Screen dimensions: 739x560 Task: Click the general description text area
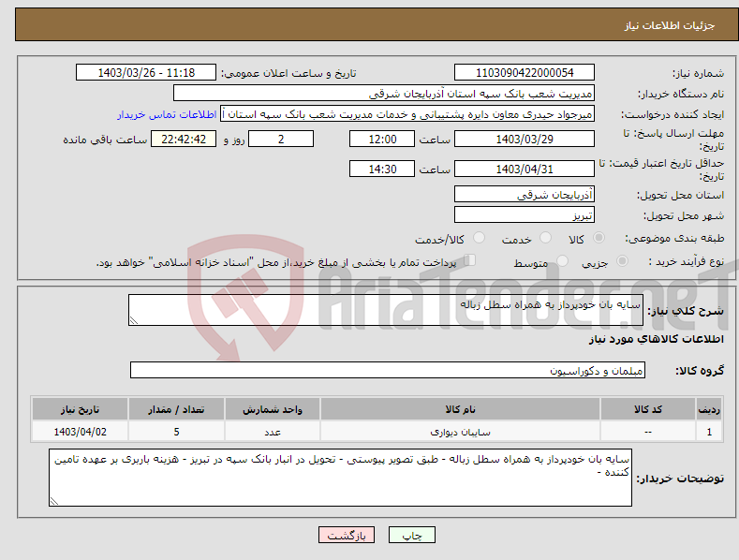pyautogui.click(x=386, y=310)
